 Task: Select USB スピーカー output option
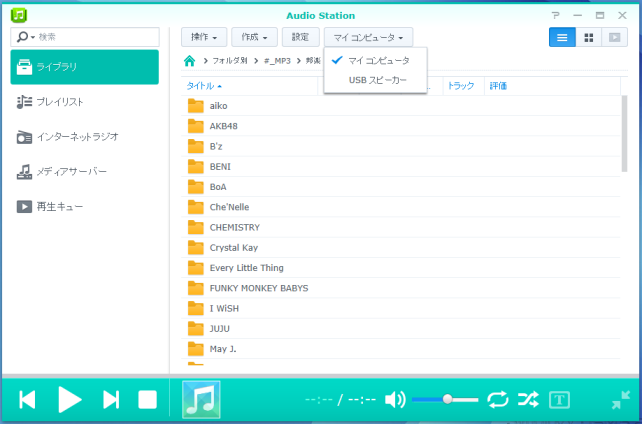pos(375,80)
